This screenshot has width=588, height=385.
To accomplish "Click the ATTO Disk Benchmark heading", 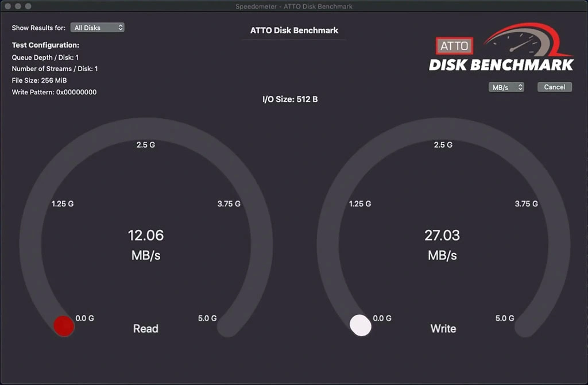I will (x=293, y=30).
